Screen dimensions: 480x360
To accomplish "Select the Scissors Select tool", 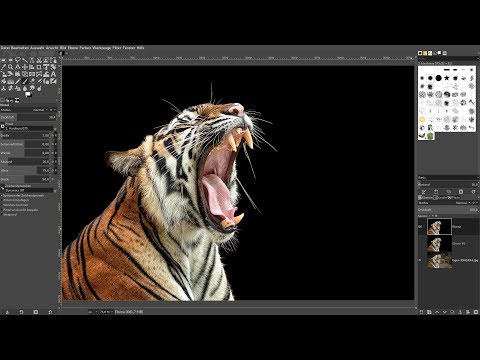I will [x=39, y=60].
